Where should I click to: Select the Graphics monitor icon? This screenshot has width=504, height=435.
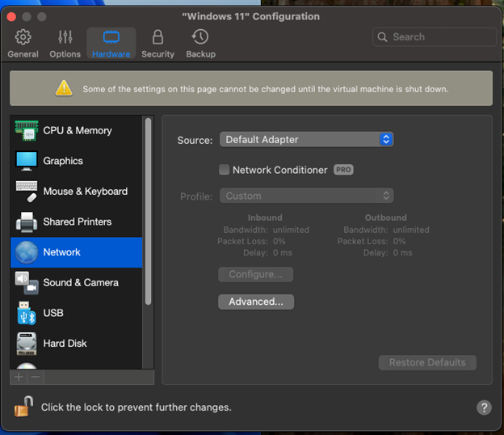27,161
